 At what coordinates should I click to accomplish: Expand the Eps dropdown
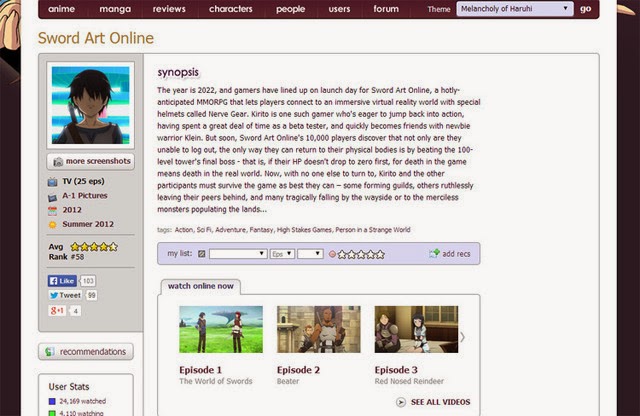point(282,254)
